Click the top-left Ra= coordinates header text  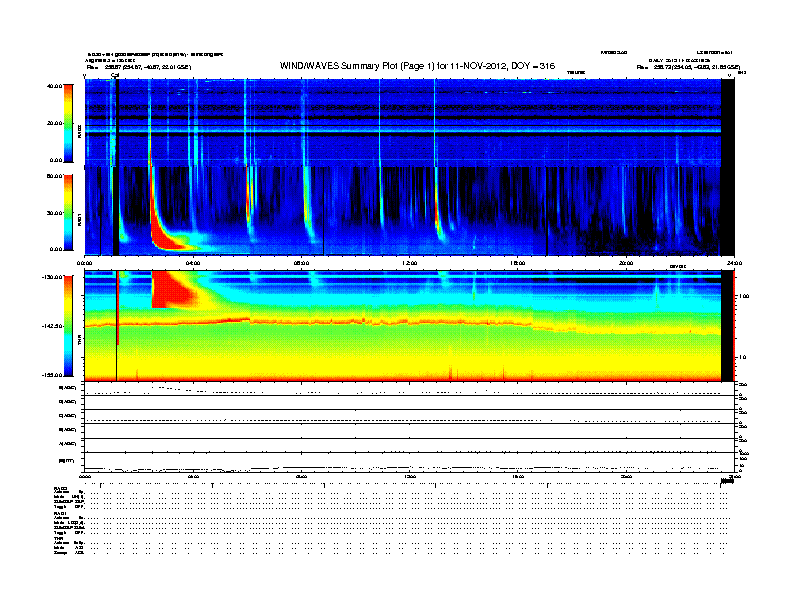[139, 67]
